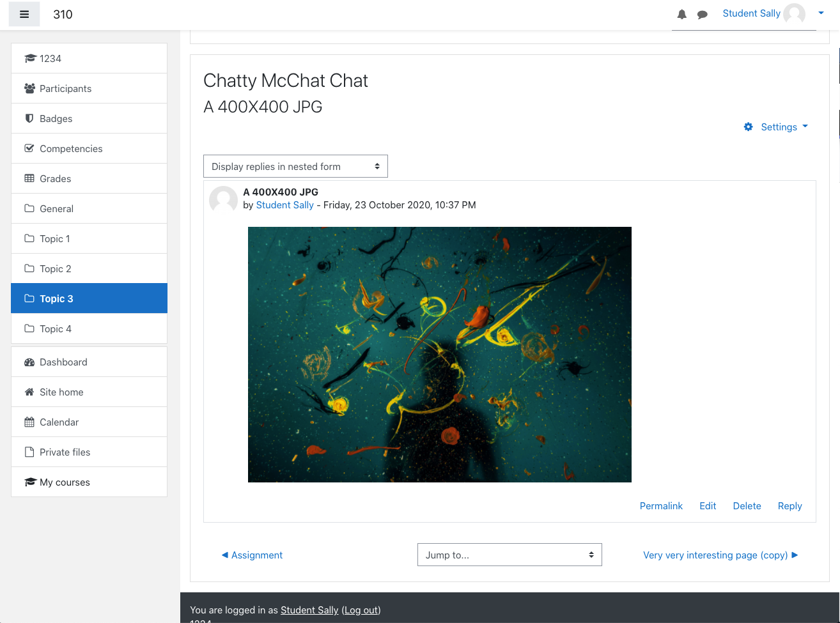Click the abstract paint image in post
Image resolution: width=840 pixels, height=623 pixels.
click(x=440, y=355)
